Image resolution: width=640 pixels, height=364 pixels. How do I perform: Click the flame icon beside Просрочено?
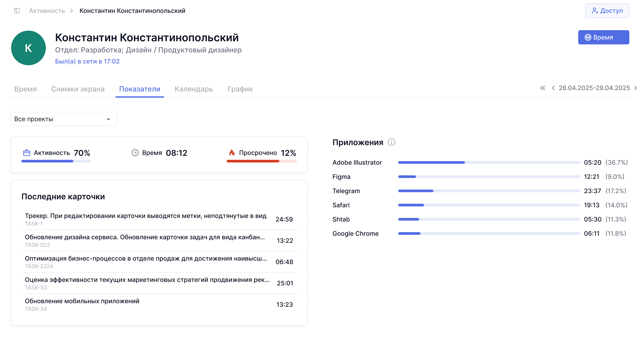(232, 153)
